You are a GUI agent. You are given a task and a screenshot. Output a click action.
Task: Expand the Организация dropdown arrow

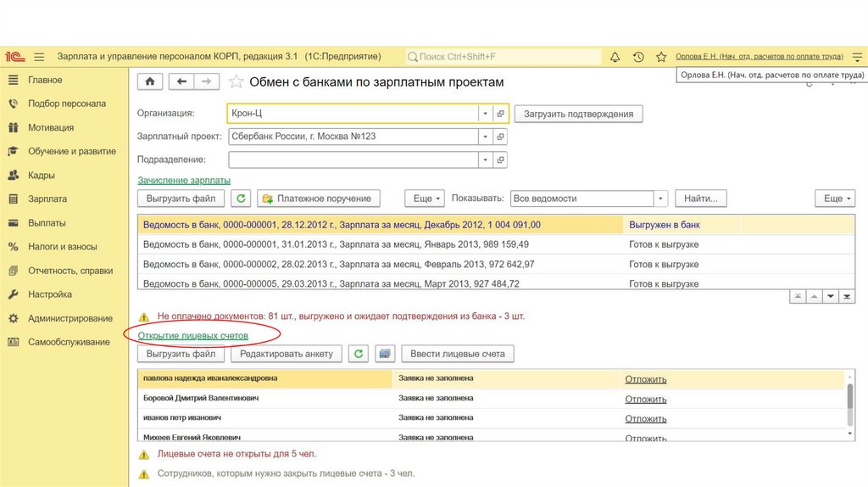(485, 114)
